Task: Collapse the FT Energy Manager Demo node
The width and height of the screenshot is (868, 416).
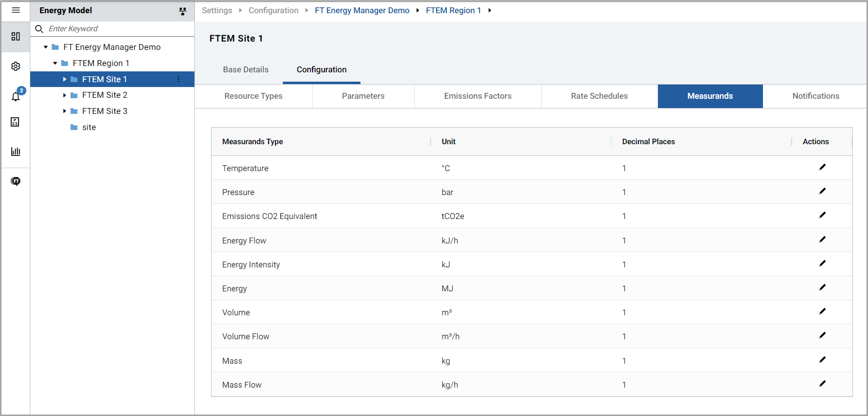Action: 46,47
